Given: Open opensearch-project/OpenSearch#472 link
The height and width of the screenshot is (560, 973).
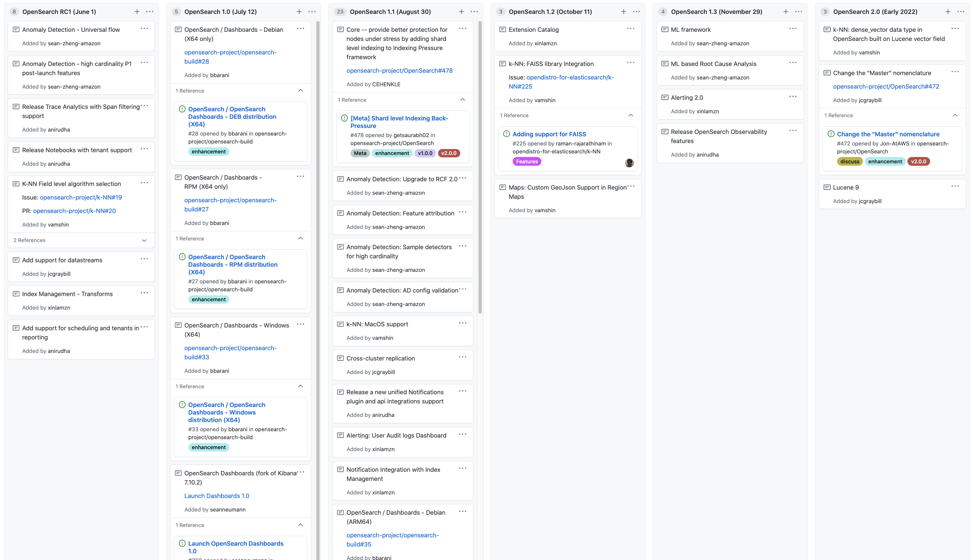Looking at the screenshot, I should pos(886,87).
